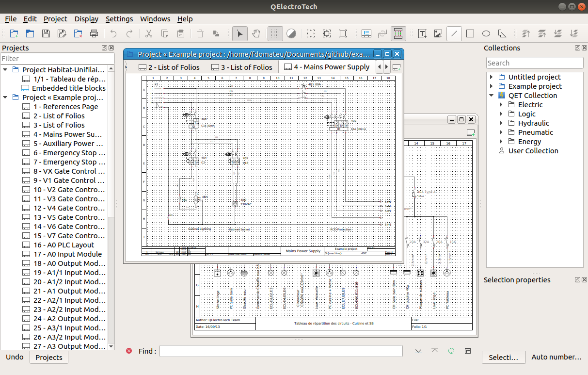588x375 pixels.
Task: Click the polygon drawing tool
Action: tap(502, 33)
